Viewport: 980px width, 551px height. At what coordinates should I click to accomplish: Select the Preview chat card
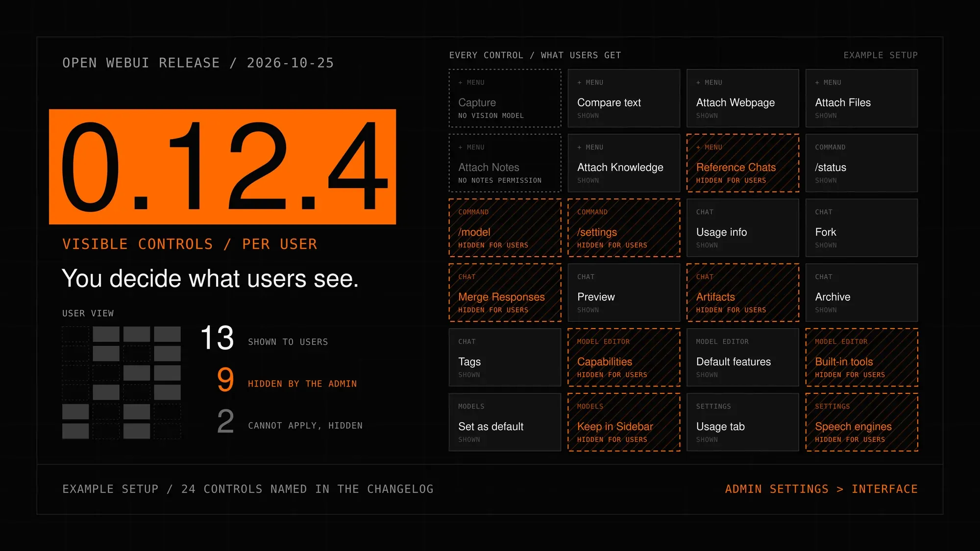click(x=624, y=292)
